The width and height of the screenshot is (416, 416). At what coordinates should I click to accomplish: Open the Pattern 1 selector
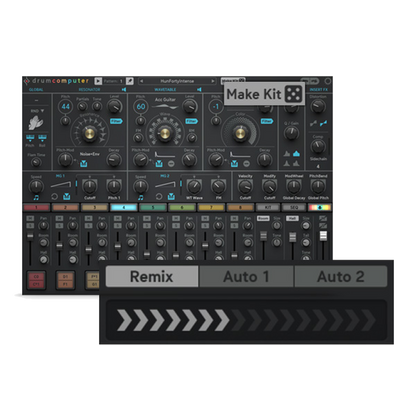coord(113,81)
